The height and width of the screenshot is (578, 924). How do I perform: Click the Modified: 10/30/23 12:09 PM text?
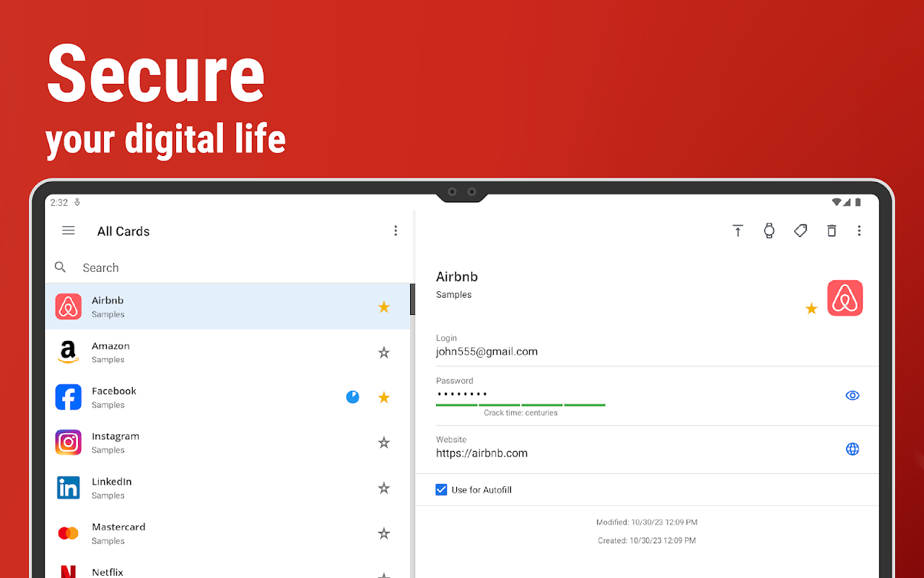[647, 522]
